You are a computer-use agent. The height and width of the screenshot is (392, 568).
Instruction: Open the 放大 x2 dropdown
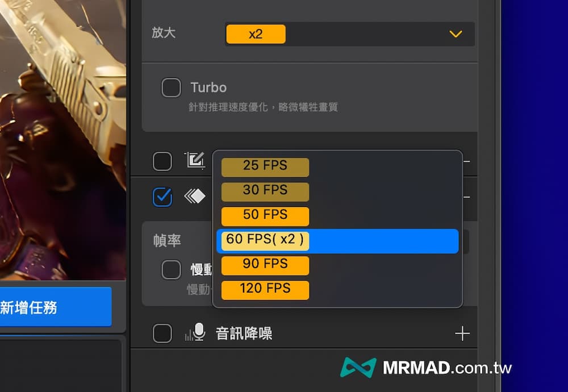pos(349,34)
